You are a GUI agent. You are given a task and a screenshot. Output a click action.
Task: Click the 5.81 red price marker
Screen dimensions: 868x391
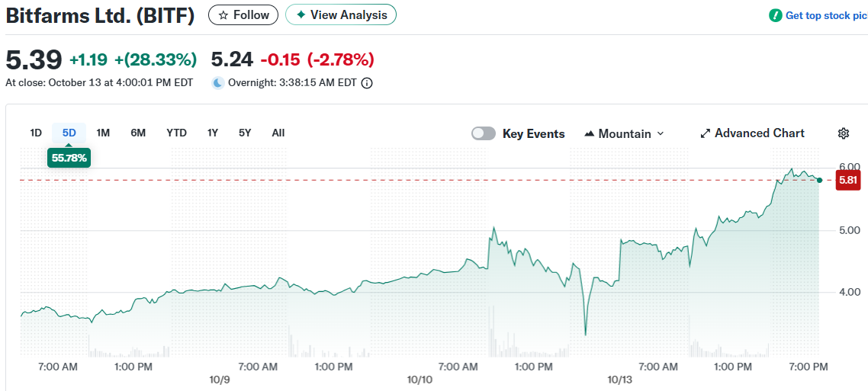click(848, 180)
